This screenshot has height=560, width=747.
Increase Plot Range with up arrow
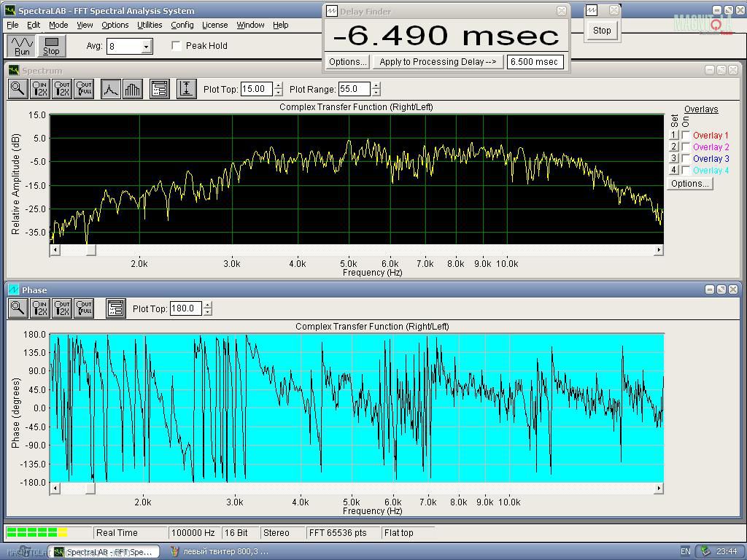376,86
